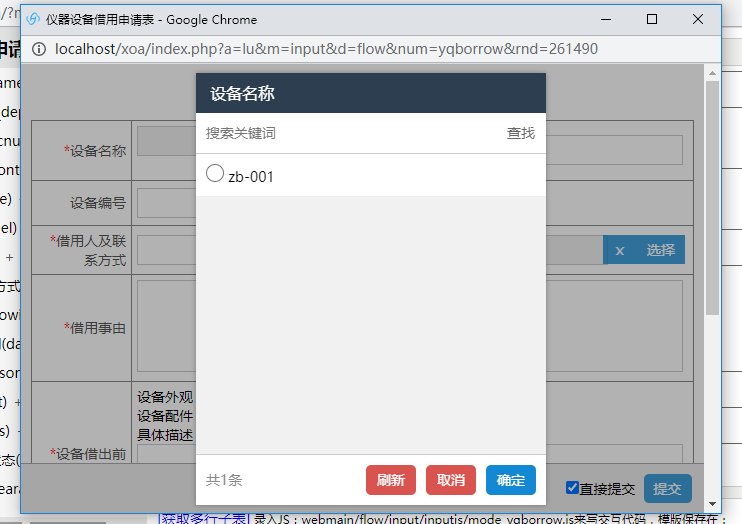Click the scrollbar up arrow
Viewport: 742px width, 524px height.
pyautogui.click(x=712, y=73)
